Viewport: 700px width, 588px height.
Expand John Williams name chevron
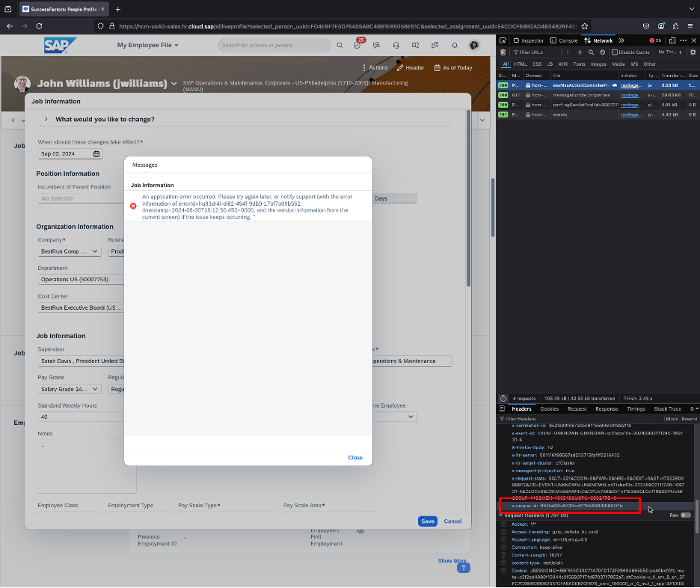pos(174,84)
